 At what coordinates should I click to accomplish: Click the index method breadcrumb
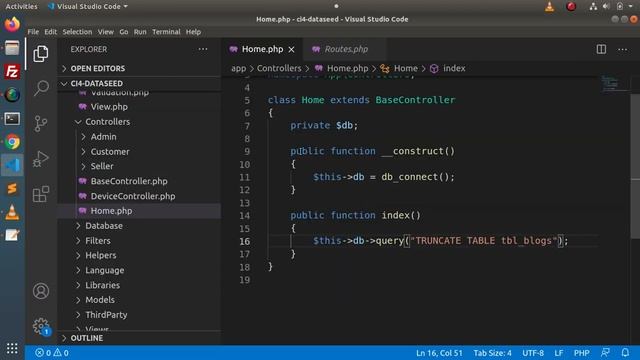(448, 68)
